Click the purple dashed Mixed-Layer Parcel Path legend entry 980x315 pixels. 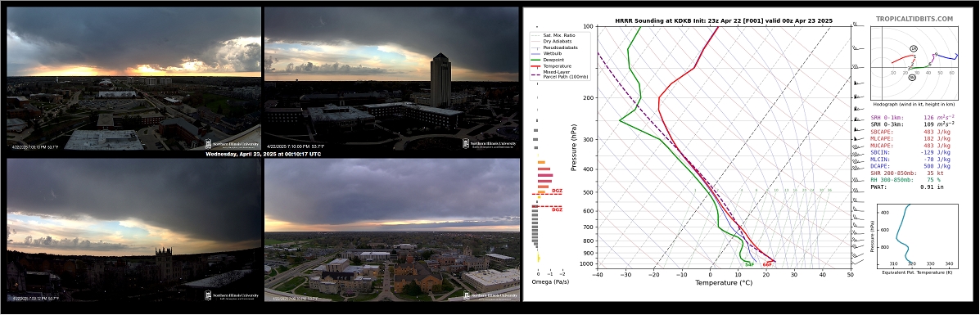pyautogui.click(x=559, y=74)
